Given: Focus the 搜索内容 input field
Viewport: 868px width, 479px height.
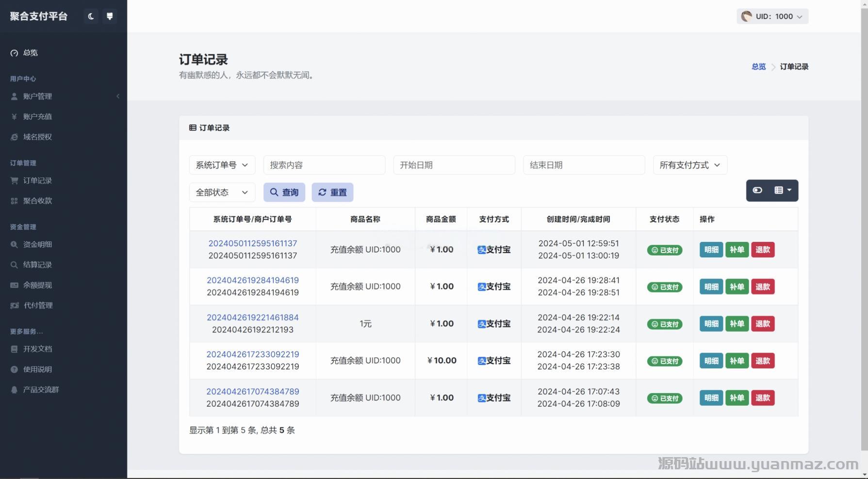Looking at the screenshot, I should (324, 165).
